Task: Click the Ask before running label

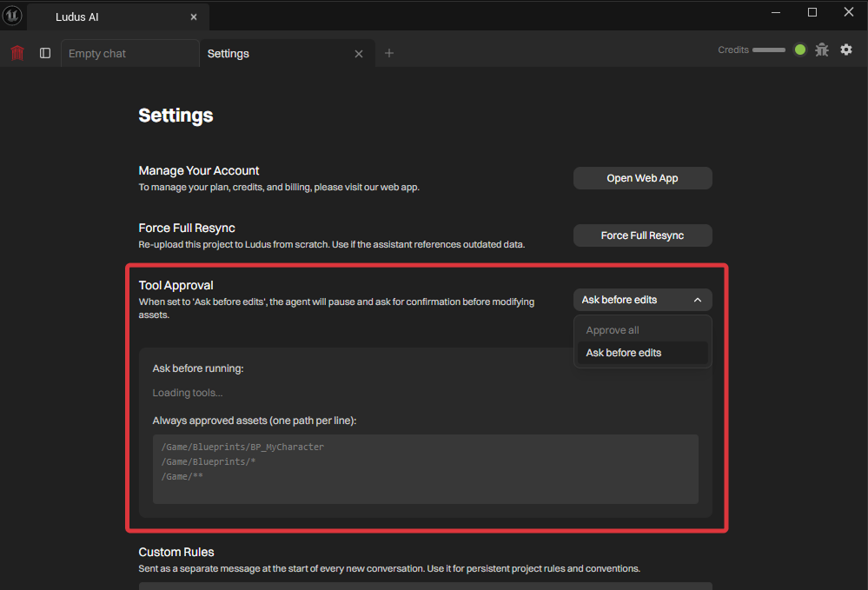Action: pos(198,368)
